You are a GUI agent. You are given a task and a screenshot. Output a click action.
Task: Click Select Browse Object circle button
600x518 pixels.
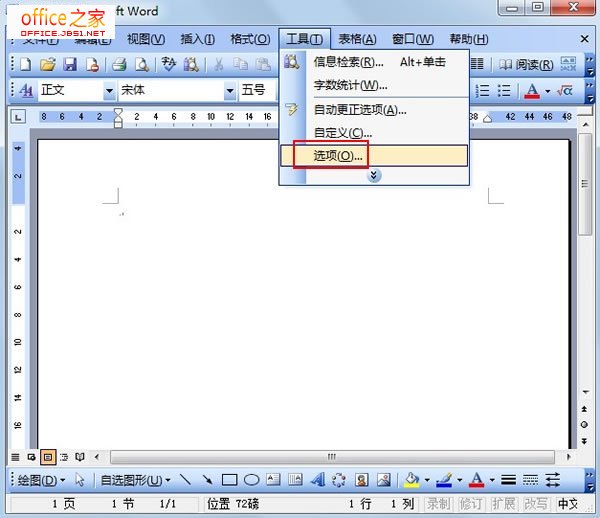pos(584,425)
